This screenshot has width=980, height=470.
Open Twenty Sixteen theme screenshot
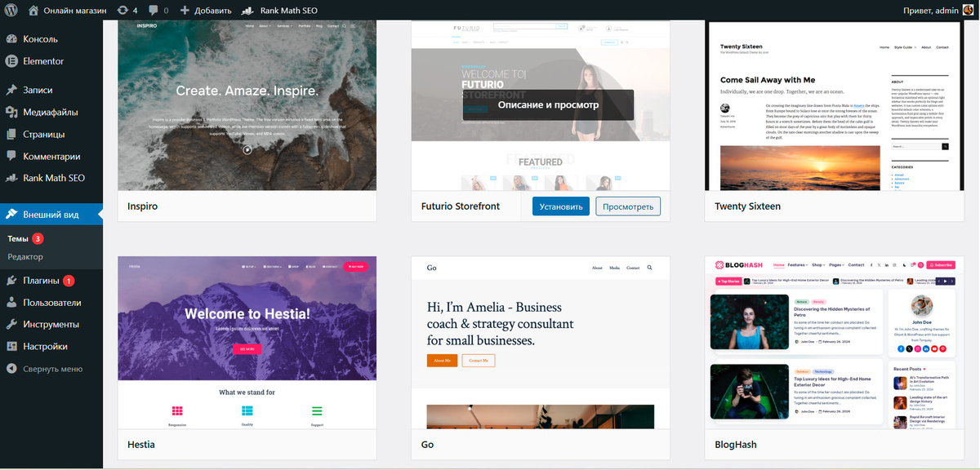click(835, 105)
